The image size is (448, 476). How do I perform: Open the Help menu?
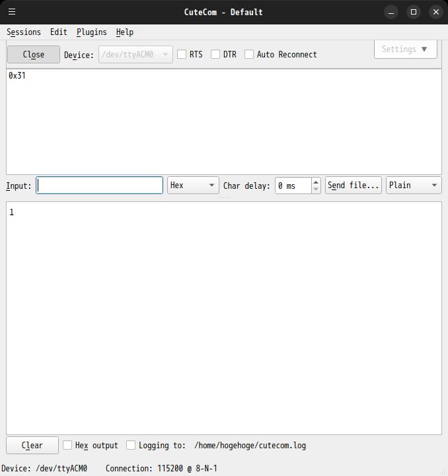[x=125, y=32]
